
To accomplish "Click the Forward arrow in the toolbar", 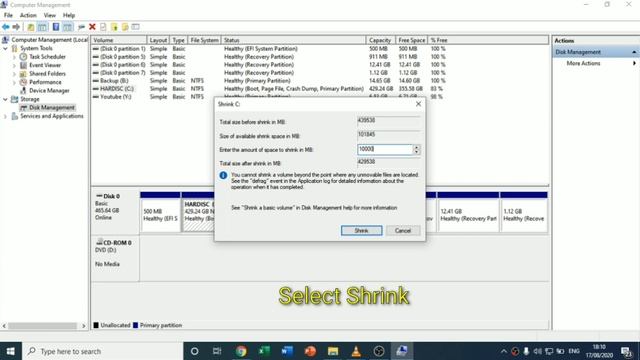I will pos(16,27).
